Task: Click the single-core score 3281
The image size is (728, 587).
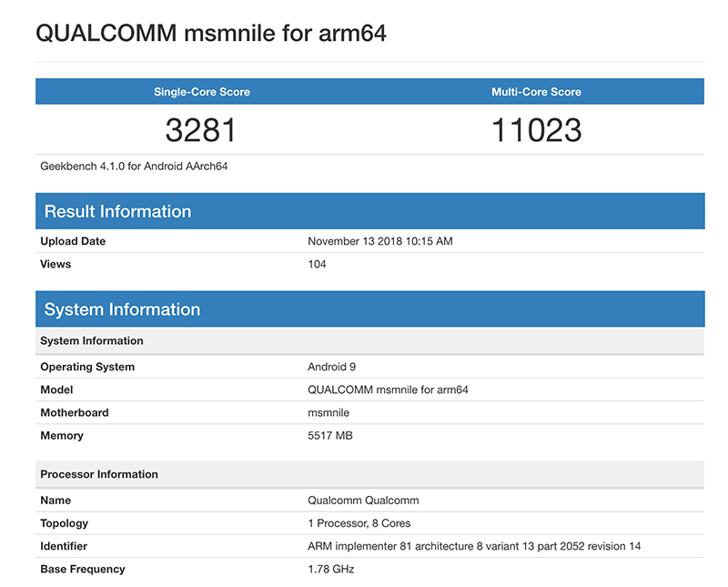Action: click(x=201, y=130)
